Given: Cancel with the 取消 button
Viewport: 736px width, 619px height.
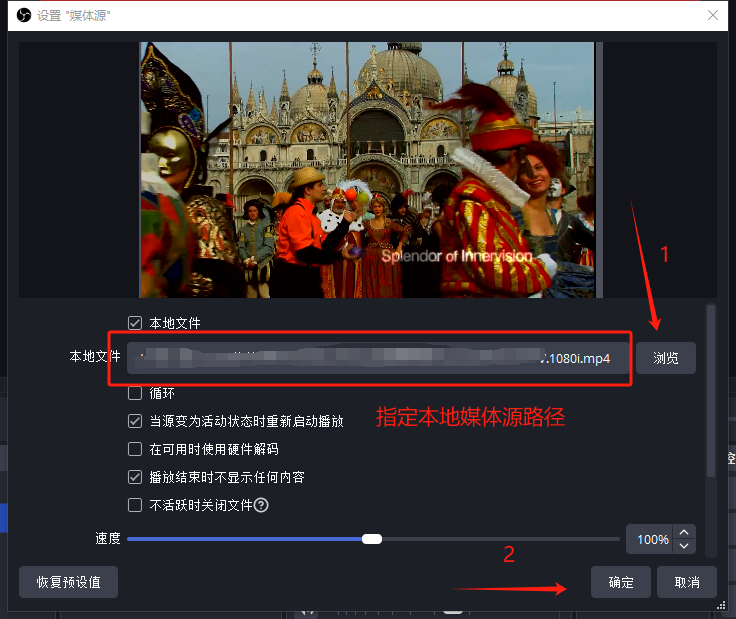Looking at the screenshot, I should [687, 582].
